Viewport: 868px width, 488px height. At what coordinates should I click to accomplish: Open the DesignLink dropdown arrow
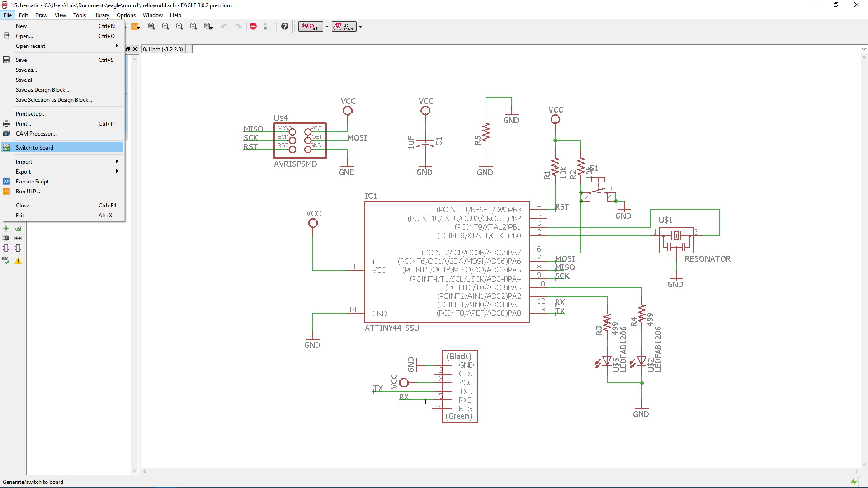click(x=327, y=26)
